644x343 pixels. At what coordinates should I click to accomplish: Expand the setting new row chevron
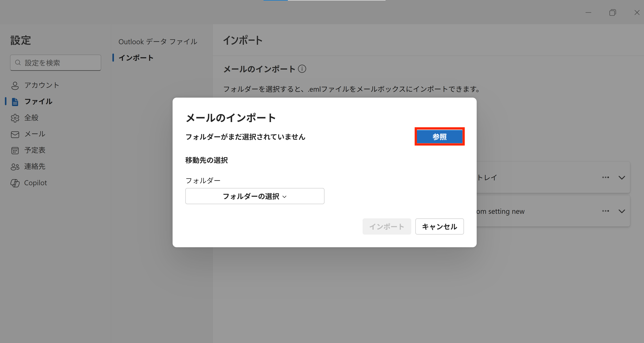(x=622, y=211)
